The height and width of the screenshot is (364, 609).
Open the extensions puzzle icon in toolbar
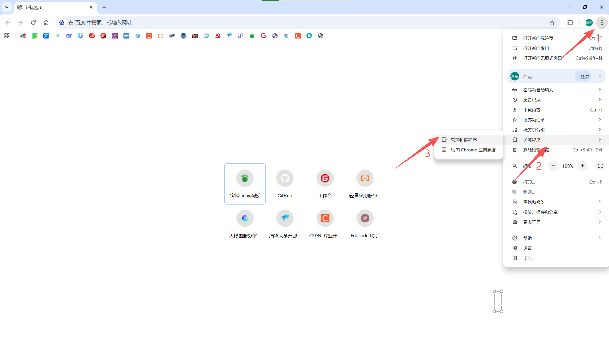[x=570, y=23]
